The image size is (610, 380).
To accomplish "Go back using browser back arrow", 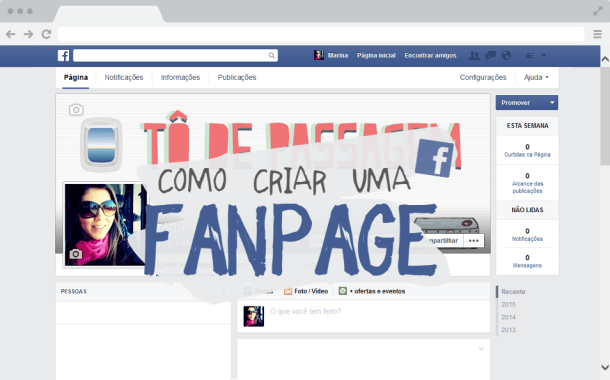I will (11, 34).
